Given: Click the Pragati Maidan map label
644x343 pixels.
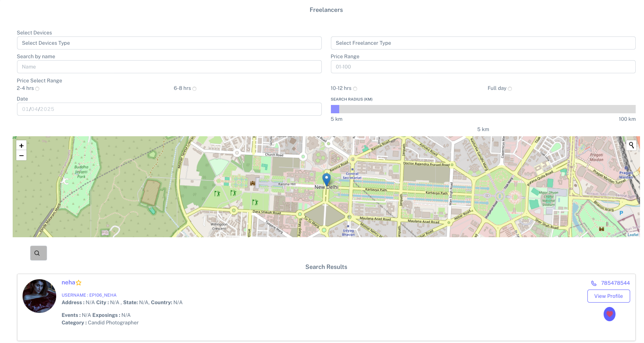Looking at the screenshot, I should tap(597, 158).
